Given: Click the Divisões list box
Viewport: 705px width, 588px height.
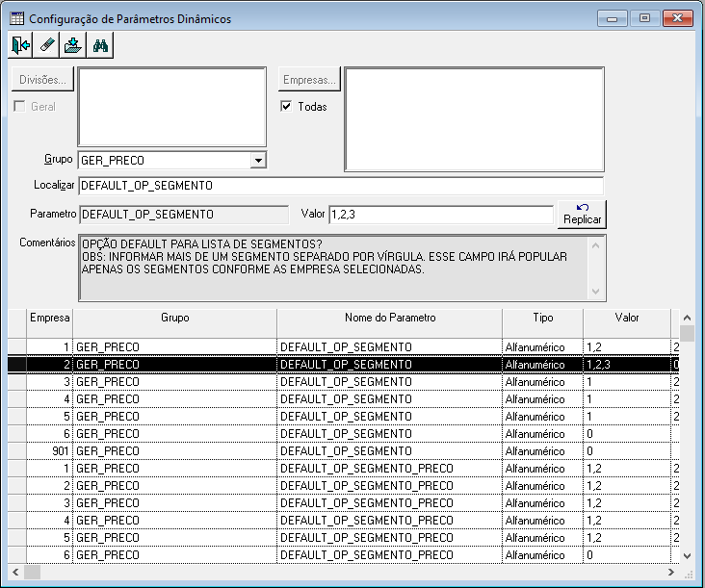Looking at the screenshot, I should coord(172,107).
